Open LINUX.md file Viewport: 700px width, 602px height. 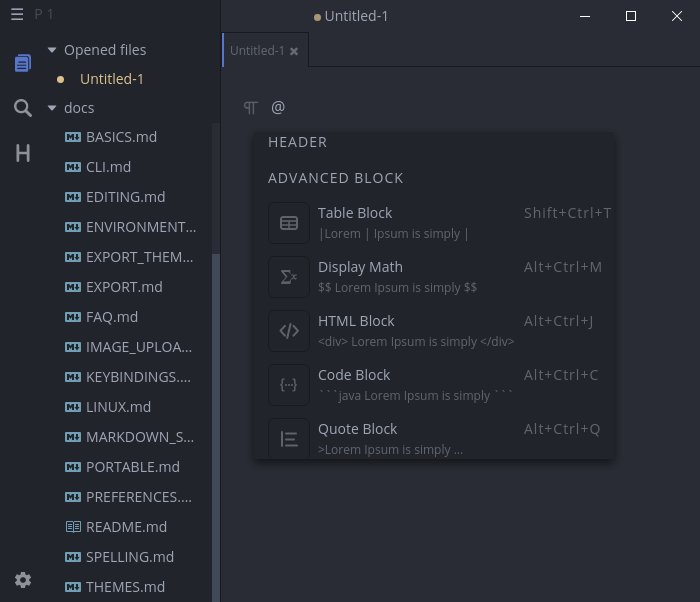point(118,407)
